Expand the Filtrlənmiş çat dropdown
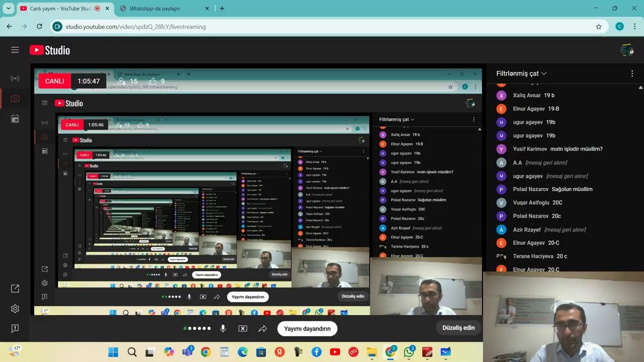This screenshot has height=362, width=644. pos(521,73)
